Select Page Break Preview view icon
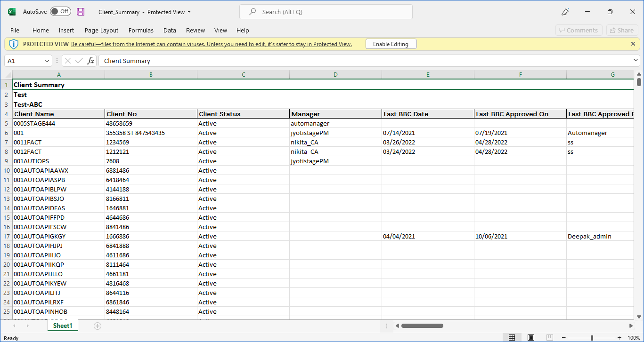Viewport: 644px width, 342px height. pos(549,338)
